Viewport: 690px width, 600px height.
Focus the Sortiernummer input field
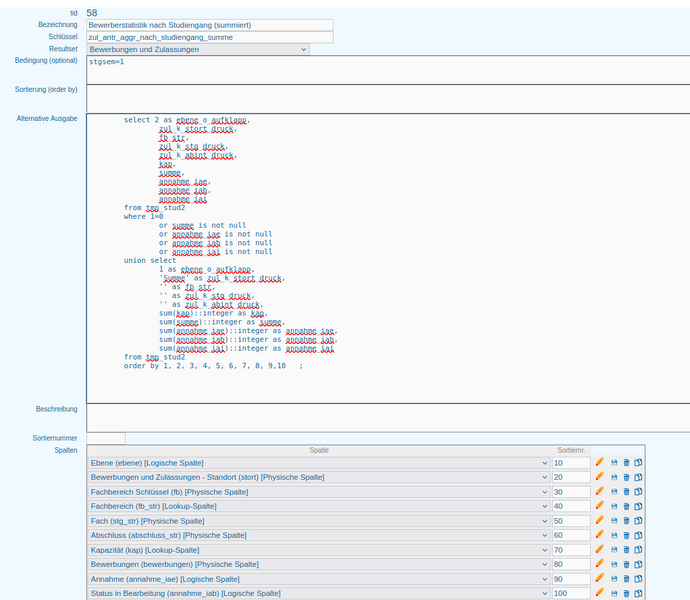[106, 438]
